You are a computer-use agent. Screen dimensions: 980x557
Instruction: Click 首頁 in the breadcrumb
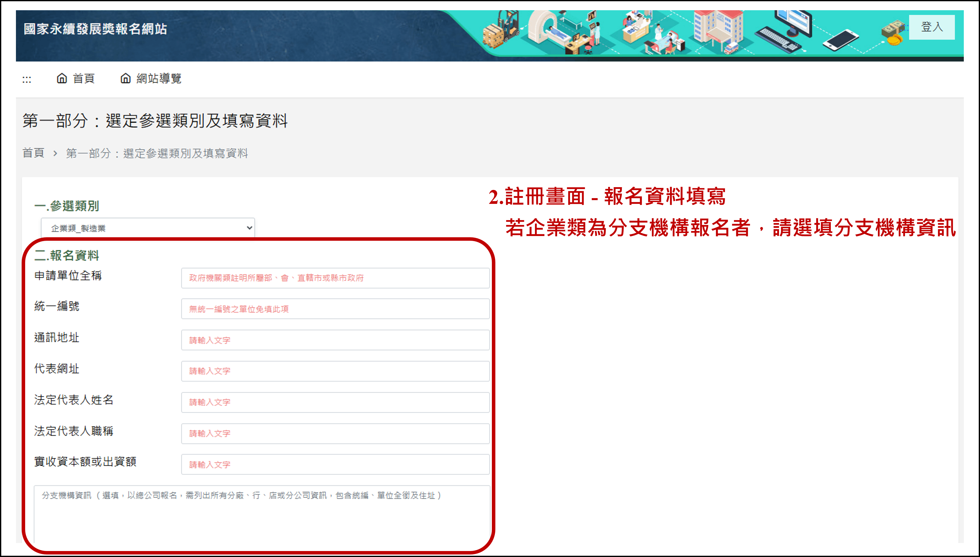click(x=33, y=153)
